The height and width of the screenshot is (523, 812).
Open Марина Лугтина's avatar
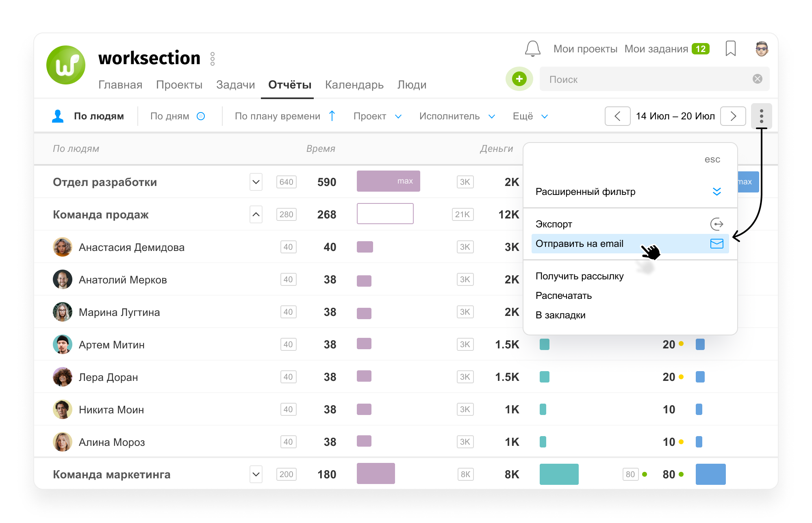click(x=63, y=312)
